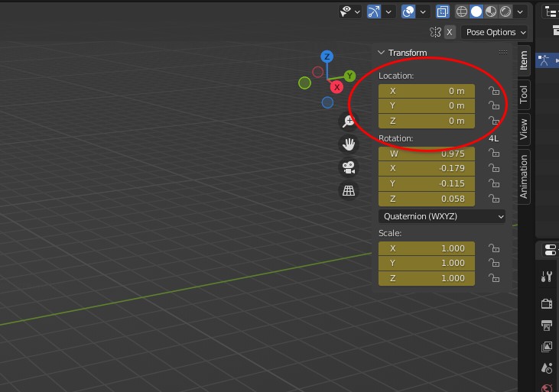Toggle camera view icon
This screenshot has height=392, width=559.
348,167
